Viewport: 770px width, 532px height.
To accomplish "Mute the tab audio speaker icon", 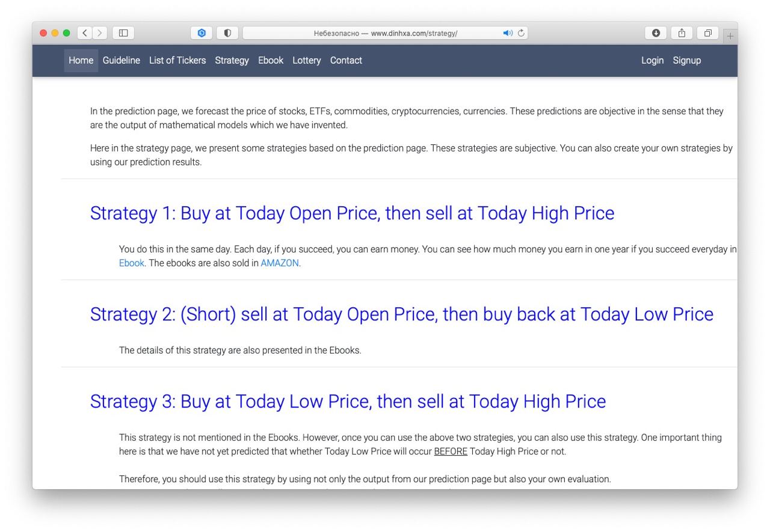I will [x=508, y=33].
